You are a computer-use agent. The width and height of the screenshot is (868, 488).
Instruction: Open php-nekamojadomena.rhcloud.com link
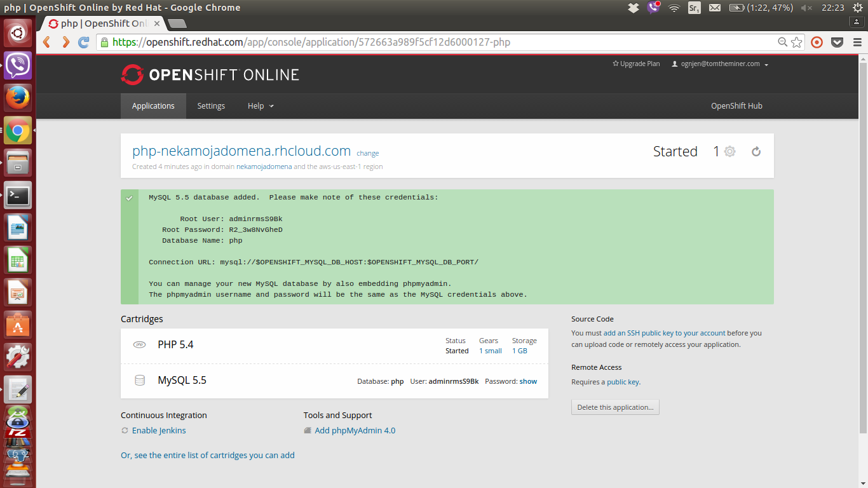pos(241,151)
